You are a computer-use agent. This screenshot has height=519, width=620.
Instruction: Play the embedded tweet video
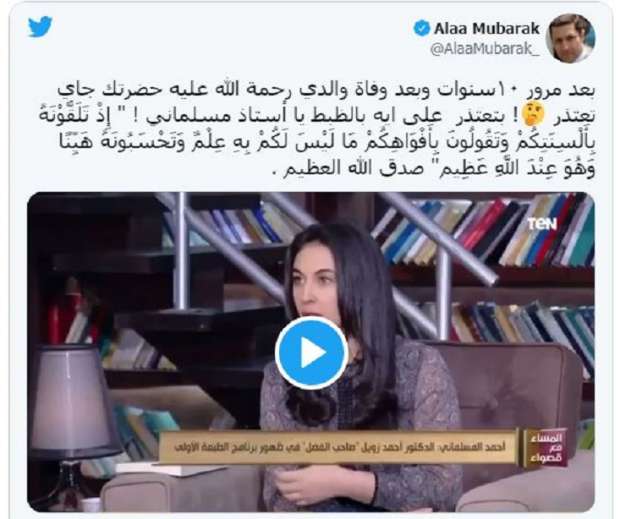pyautogui.click(x=311, y=353)
